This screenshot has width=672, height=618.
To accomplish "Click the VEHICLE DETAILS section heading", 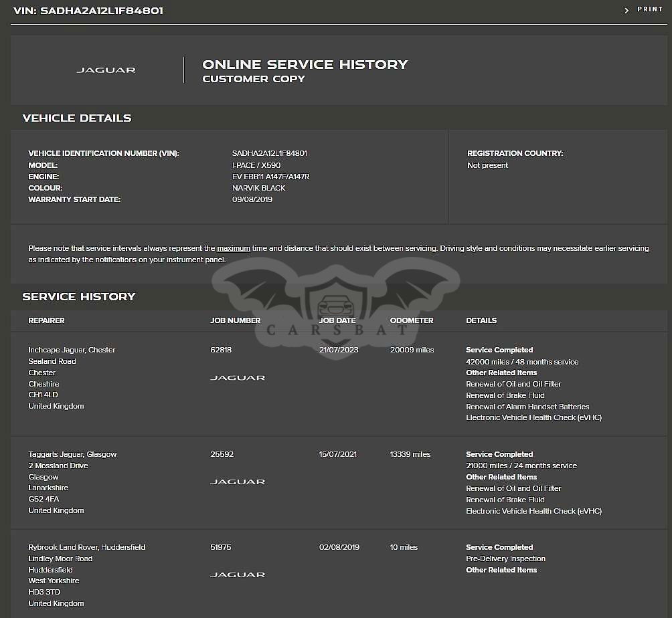I will [77, 118].
